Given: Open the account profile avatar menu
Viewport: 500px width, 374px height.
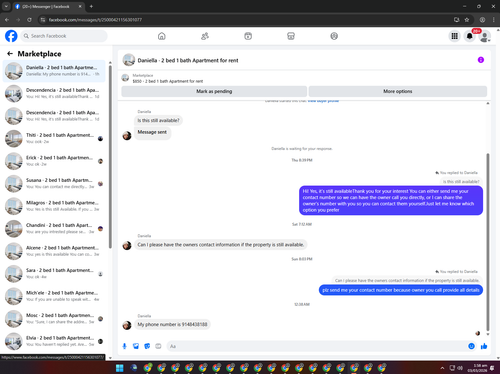Looking at the screenshot, I should 485,36.
